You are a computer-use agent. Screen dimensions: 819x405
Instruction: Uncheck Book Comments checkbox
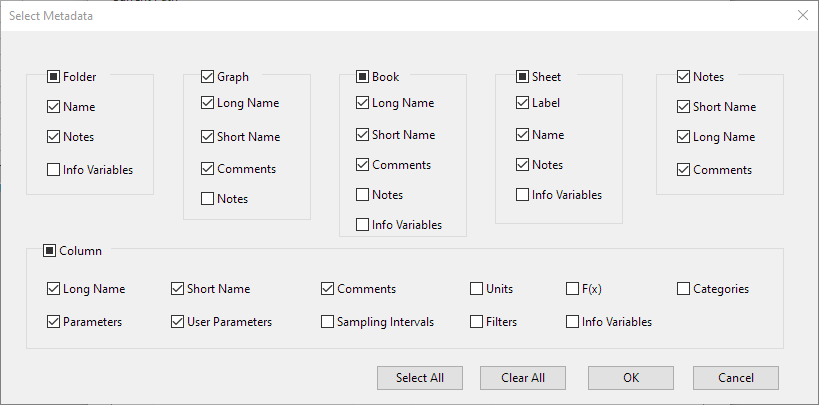(x=363, y=165)
